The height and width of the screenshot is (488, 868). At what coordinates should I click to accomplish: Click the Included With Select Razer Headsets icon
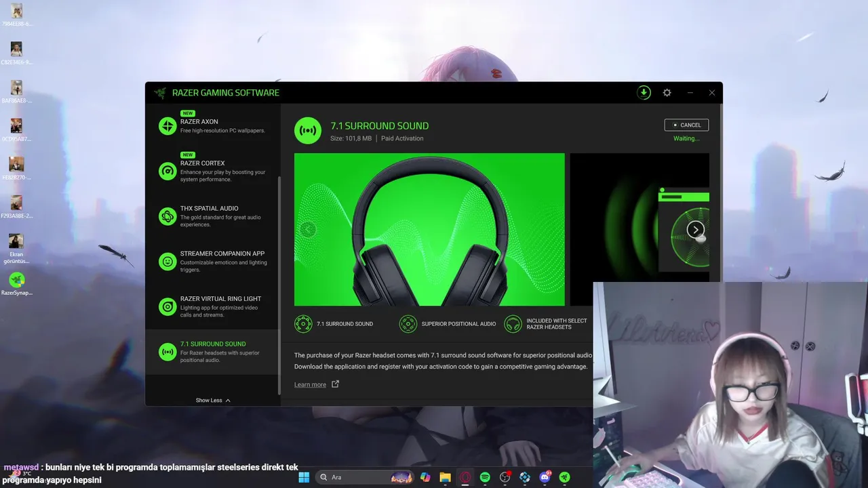513,324
